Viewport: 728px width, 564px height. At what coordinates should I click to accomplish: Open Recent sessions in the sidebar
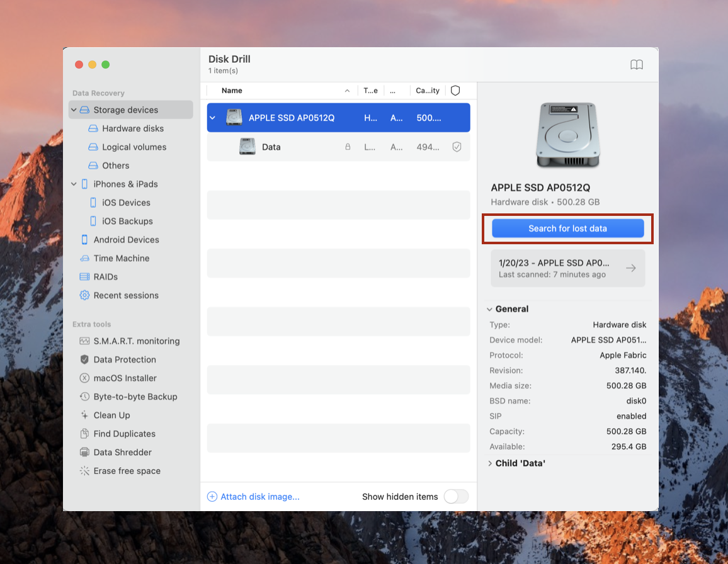point(126,296)
